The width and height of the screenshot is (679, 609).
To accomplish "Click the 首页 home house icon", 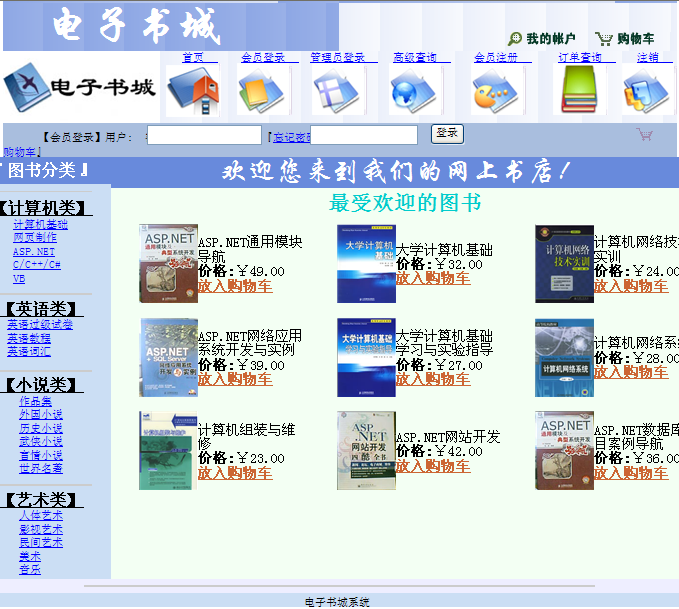I will point(193,91).
